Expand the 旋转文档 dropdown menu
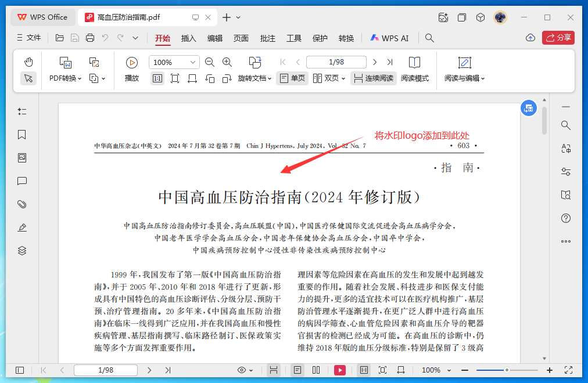 click(254, 78)
